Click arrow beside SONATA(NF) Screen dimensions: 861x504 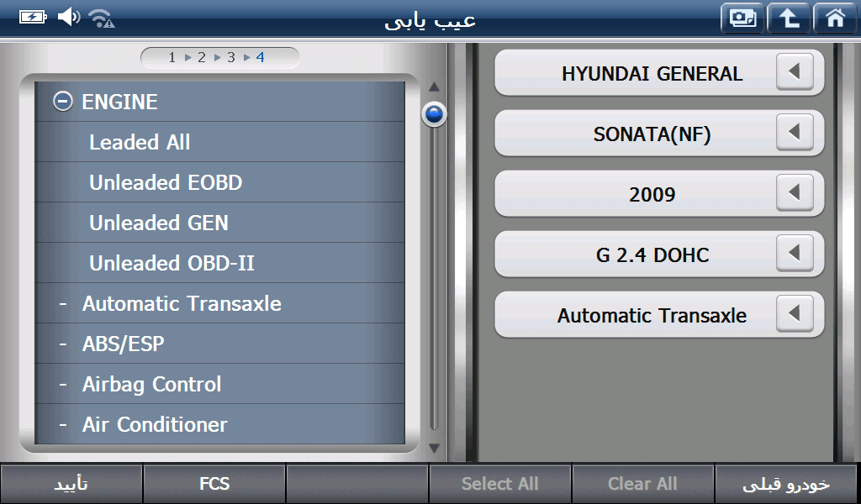coord(795,134)
